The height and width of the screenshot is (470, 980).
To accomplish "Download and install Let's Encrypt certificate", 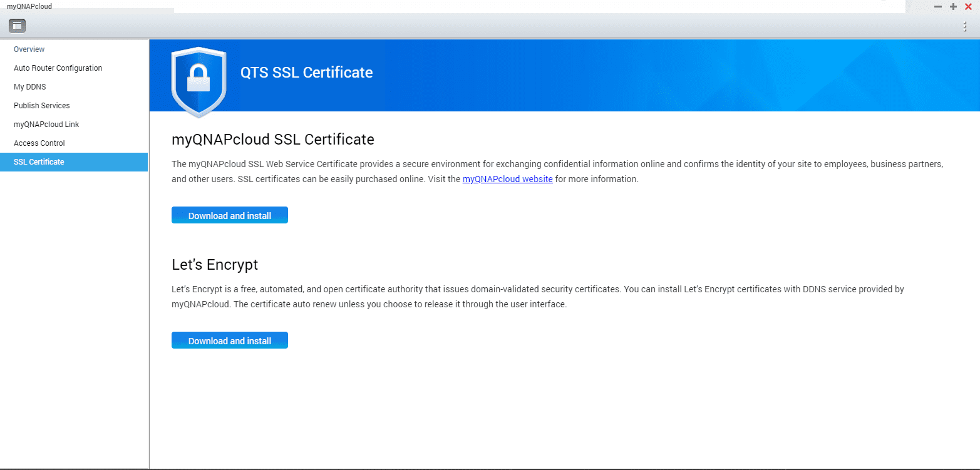I will (230, 340).
